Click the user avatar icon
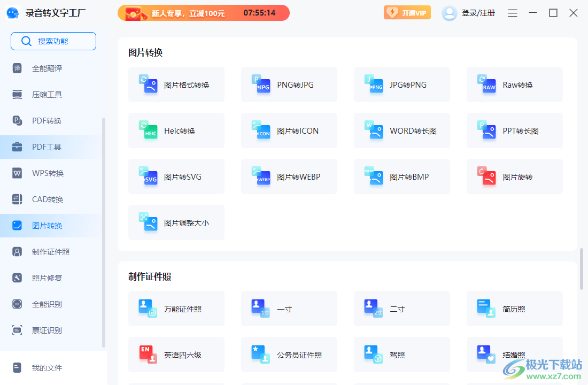The height and width of the screenshot is (385, 588). 449,13
